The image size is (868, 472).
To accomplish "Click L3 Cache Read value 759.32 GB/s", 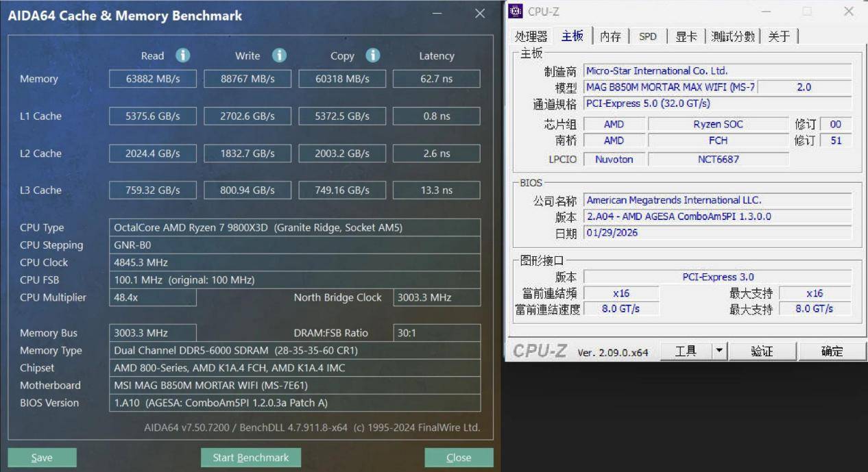I will coord(153,190).
